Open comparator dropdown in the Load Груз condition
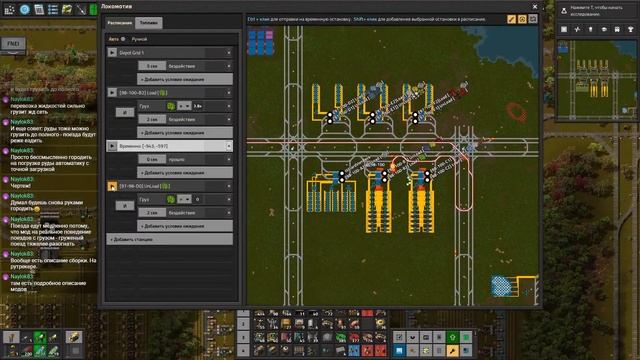Viewport: 640px width, 360px height. (184, 106)
